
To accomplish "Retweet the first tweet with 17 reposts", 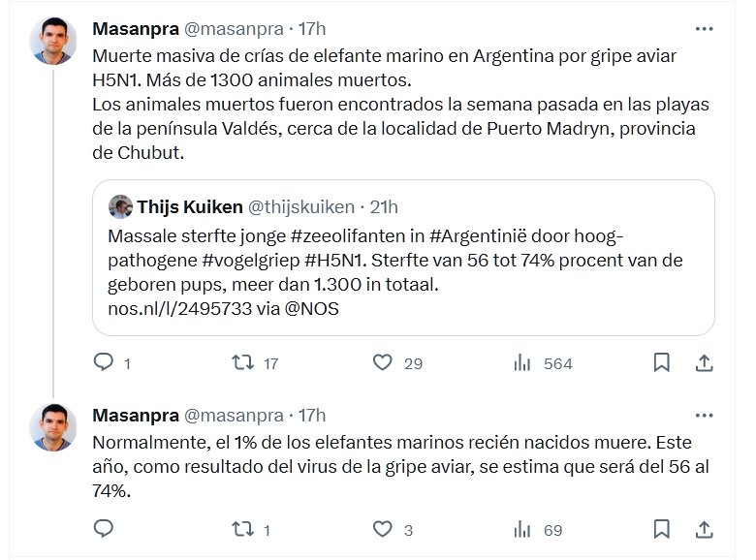I will point(244,363).
